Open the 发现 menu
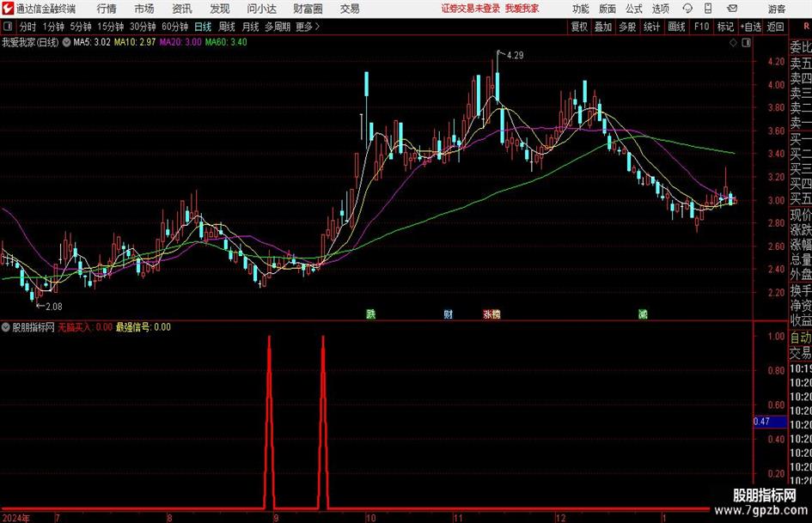Screen dimensions: 812x523 click(220, 9)
